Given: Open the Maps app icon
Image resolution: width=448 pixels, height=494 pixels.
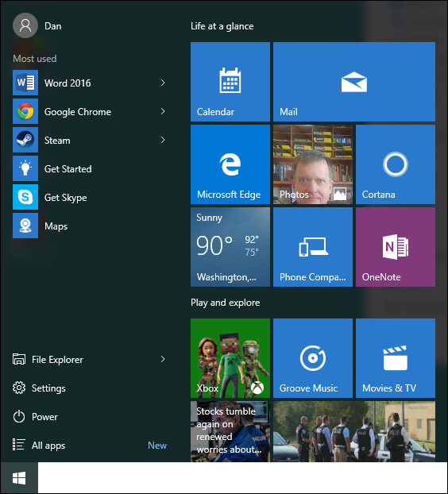Looking at the screenshot, I should [25, 226].
